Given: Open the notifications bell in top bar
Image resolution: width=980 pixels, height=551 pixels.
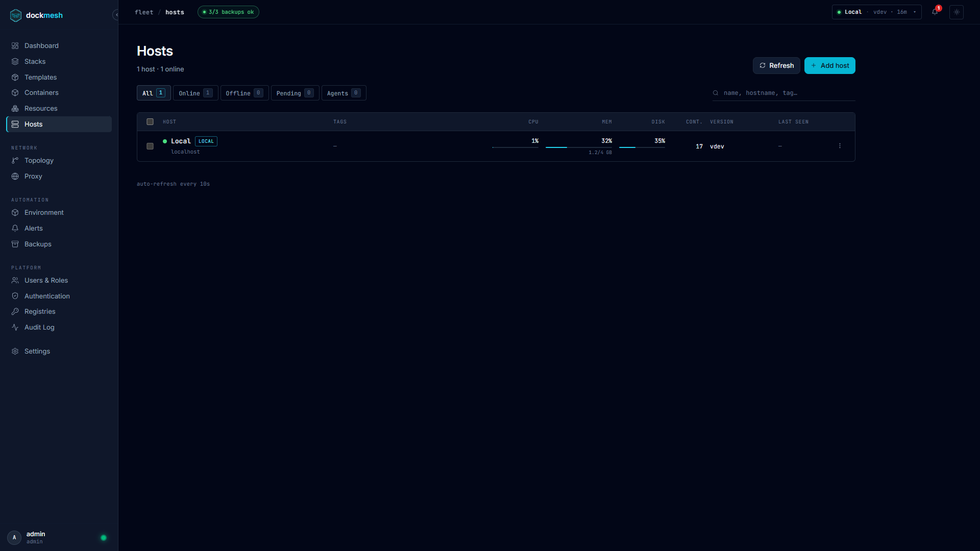Looking at the screenshot, I should [x=935, y=12].
